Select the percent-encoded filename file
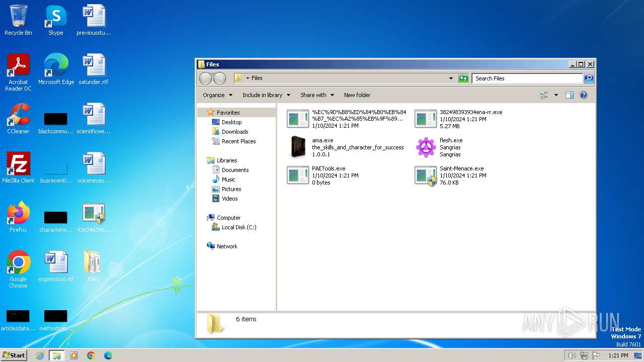The height and width of the screenshot is (362, 644). pos(346,119)
